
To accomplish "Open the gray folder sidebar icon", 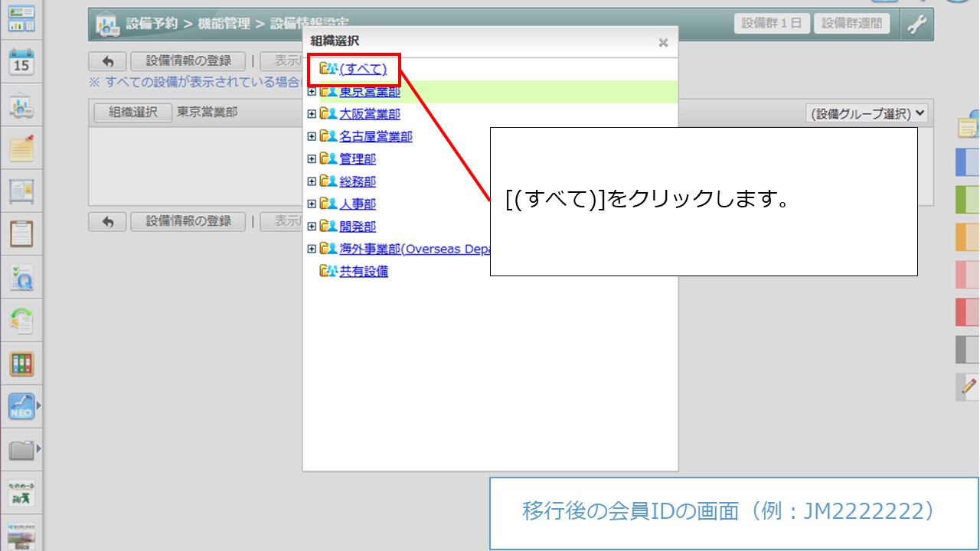I will [x=21, y=449].
